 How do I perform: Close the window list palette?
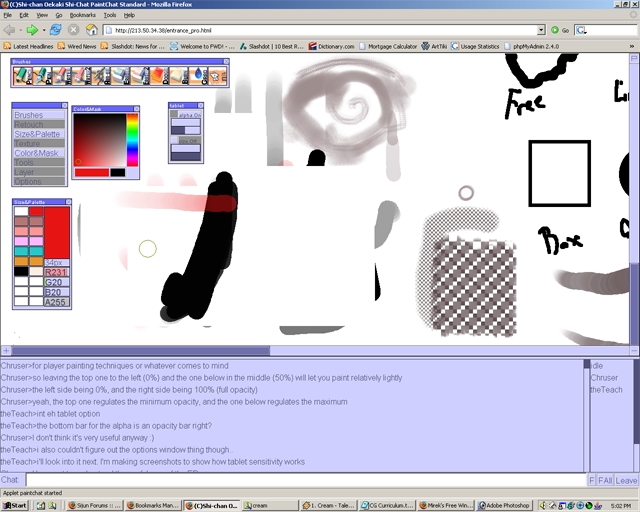(64, 105)
